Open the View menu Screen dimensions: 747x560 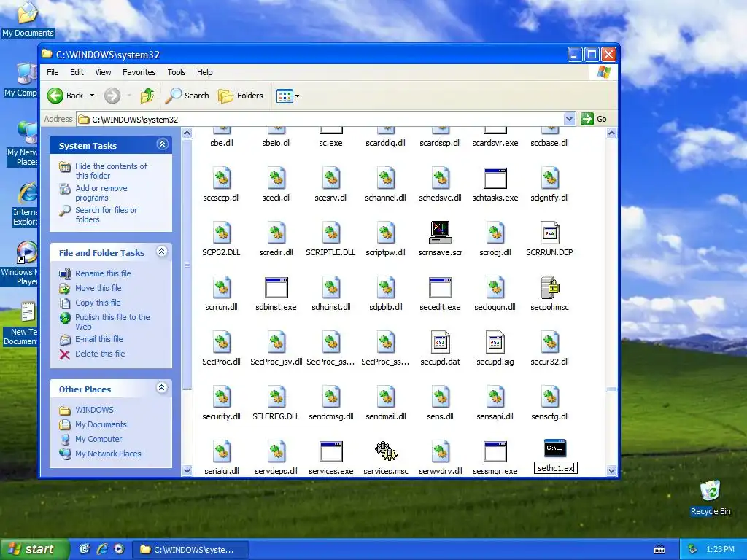103,72
